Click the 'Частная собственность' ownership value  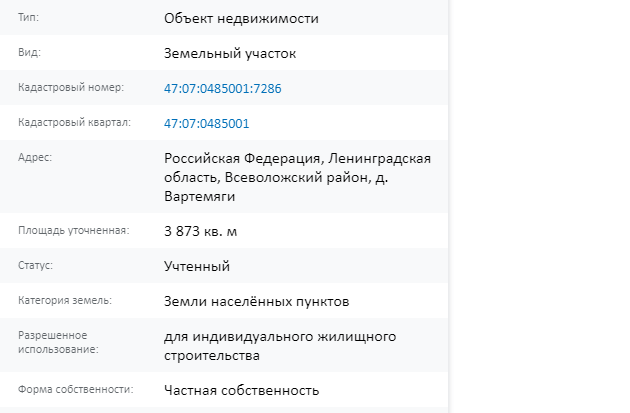241,391
